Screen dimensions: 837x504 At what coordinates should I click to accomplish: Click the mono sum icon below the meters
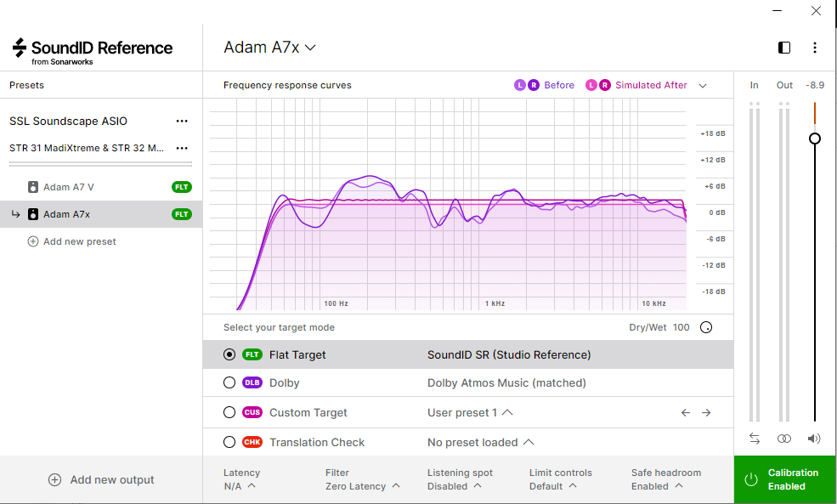(783, 438)
